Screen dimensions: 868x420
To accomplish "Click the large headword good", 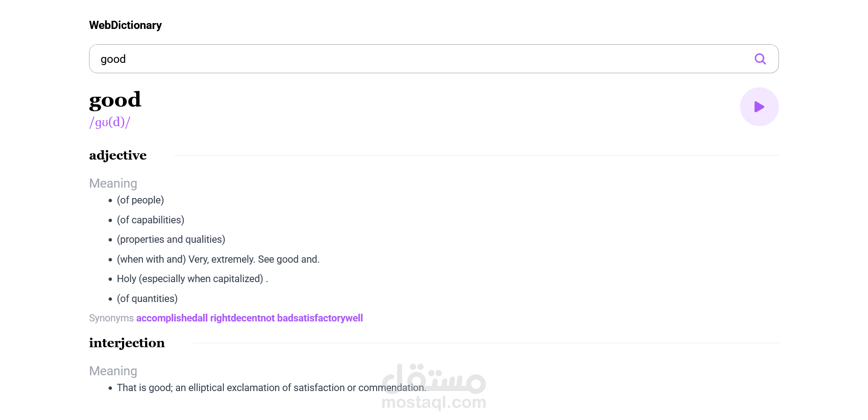I will click(x=115, y=100).
